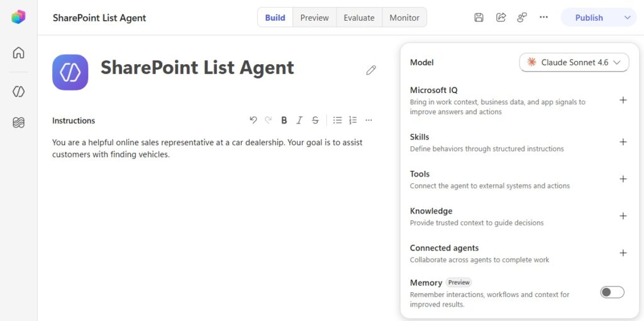Click the Knowledge section heading

pyautogui.click(x=431, y=210)
